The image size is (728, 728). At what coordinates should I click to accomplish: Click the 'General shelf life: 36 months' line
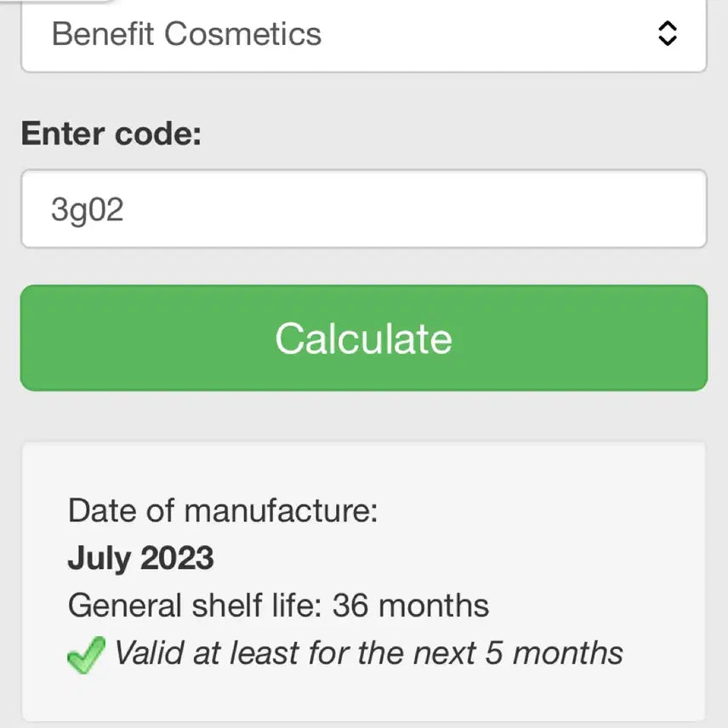(x=278, y=606)
